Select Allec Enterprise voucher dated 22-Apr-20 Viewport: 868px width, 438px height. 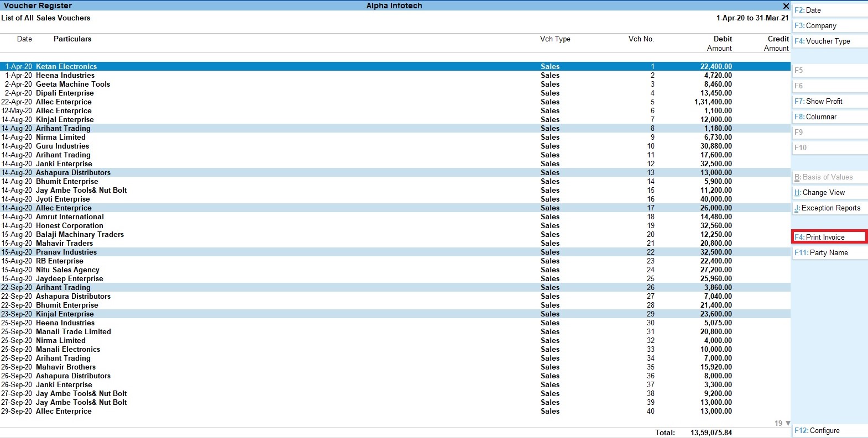pyautogui.click(x=64, y=102)
